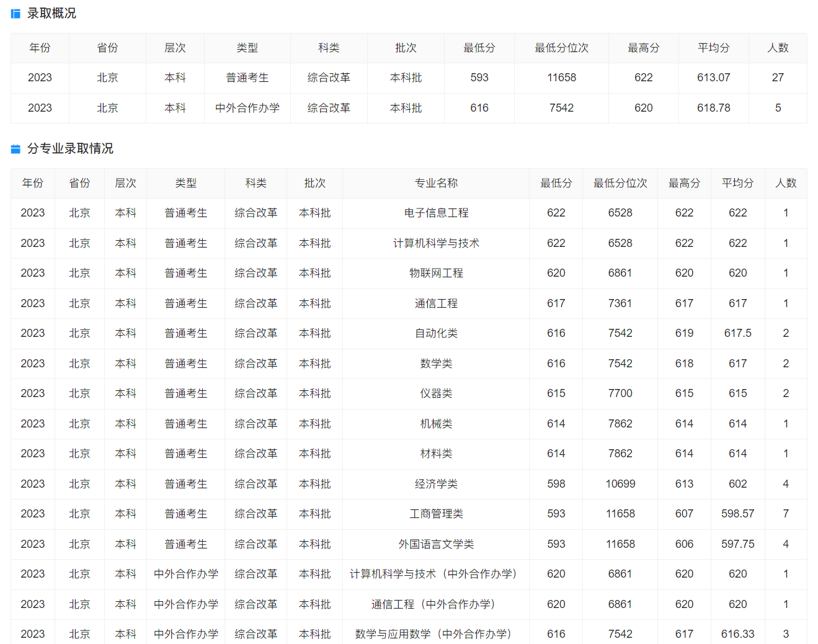Select the 613.07 average score cell
Image resolution: width=818 pixels, height=644 pixels.
pos(713,78)
